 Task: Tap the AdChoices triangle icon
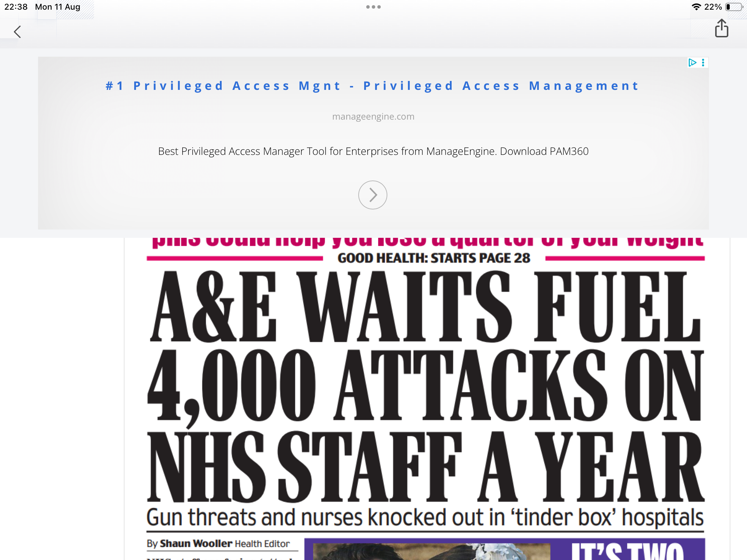(692, 63)
